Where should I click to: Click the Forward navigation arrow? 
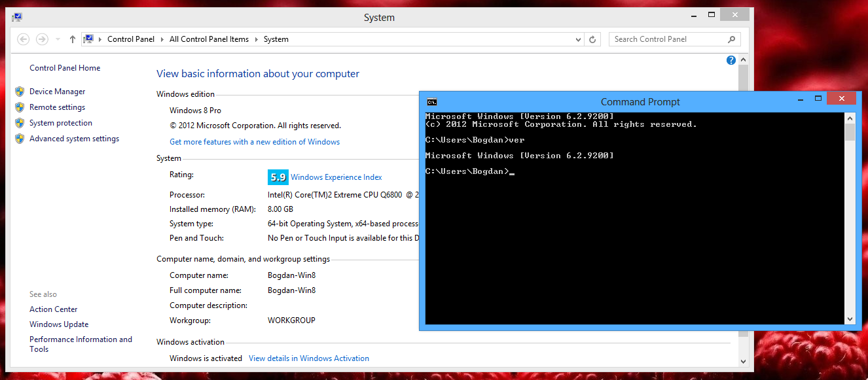[x=42, y=39]
